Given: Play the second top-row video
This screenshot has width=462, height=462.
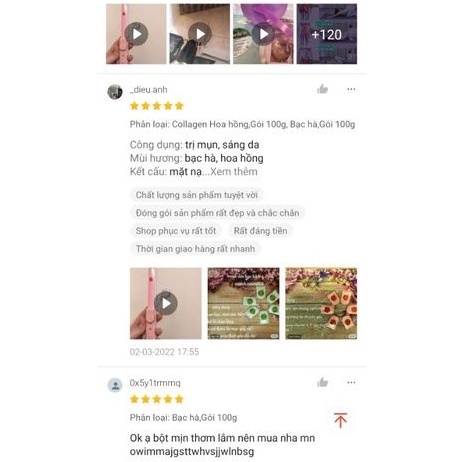Looking at the screenshot, I should (200, 34).
